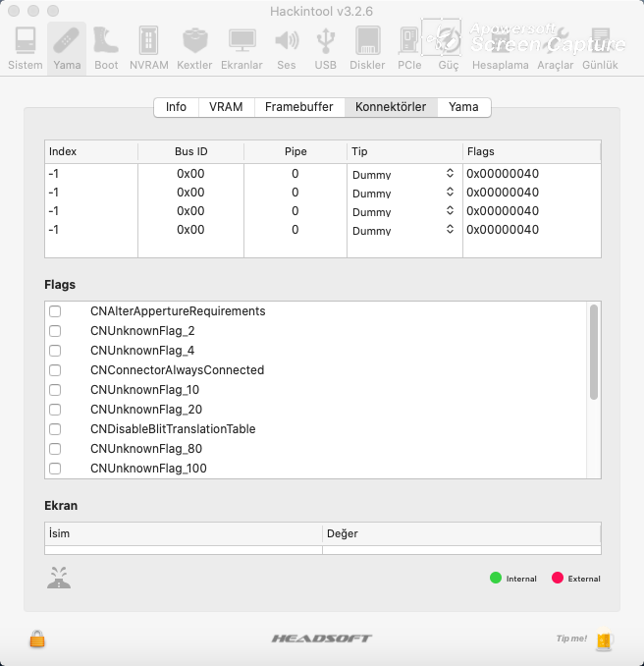Open the Sistem toolbar section
The width and height of the screenshot is (644, 666).
(26, 48)
